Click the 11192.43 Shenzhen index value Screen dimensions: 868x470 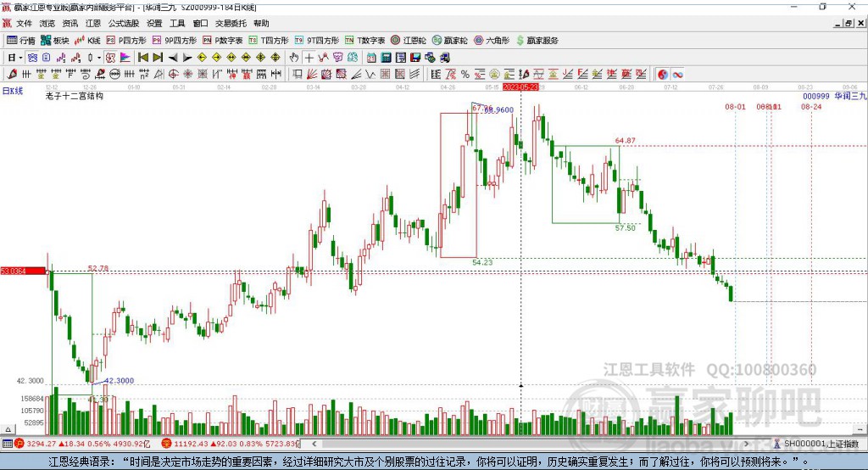coord(192,444)
